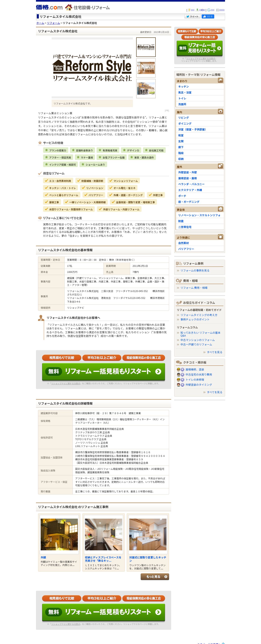Open the 屋根塗装・屋根 link

187,178
